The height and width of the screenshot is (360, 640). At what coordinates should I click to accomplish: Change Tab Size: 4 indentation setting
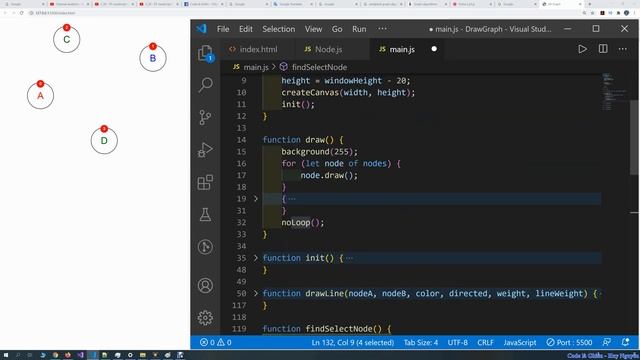click(x=421, y=342)
